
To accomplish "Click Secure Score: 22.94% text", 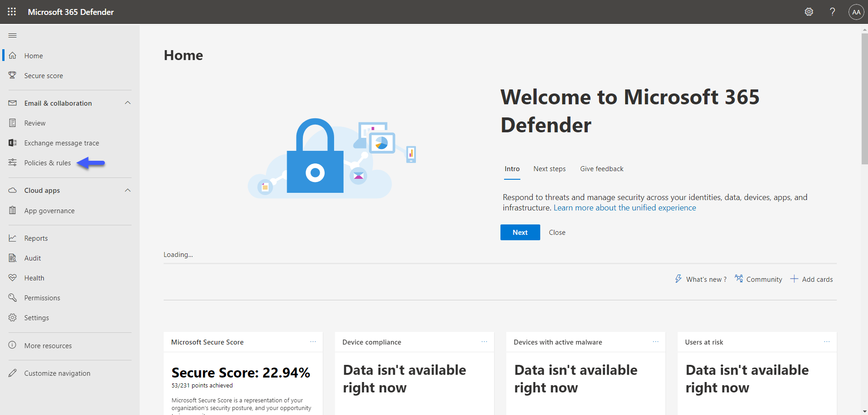I will (241, 373).
